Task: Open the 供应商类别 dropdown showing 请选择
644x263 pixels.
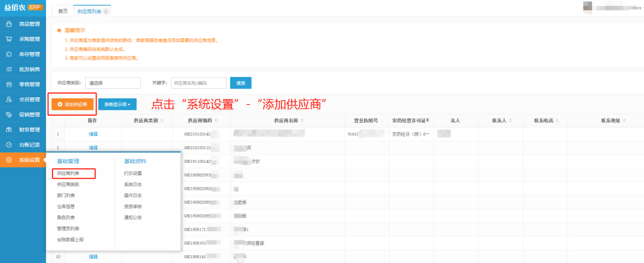Action: coord(113,83)
